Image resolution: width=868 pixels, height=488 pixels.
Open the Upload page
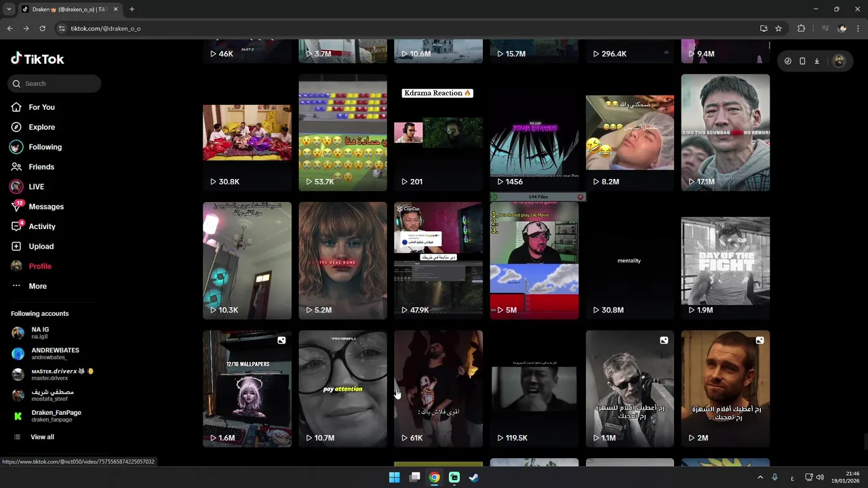point(41,246)
